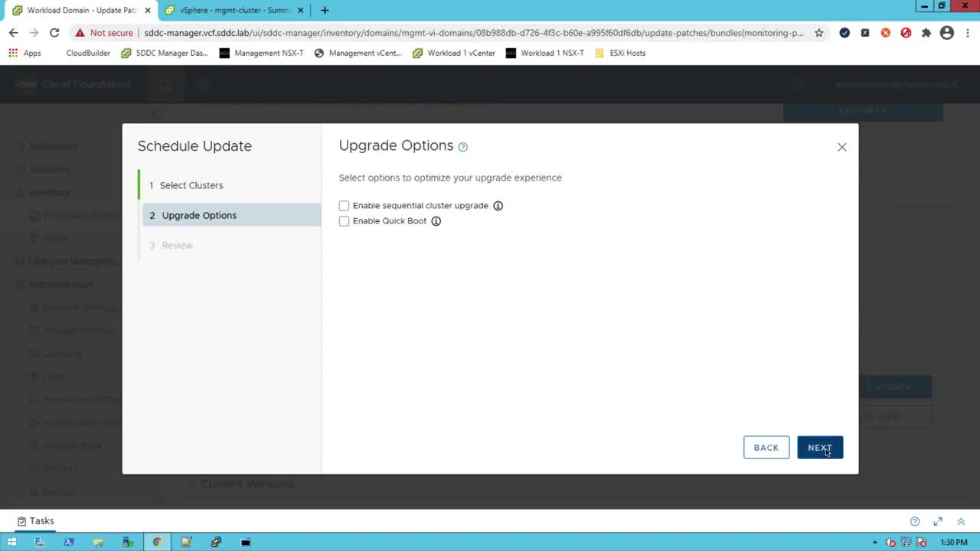This screenshot has width=980, height=551.
Task: Click the Upgrade Options help icon
Action: point(462,146)
